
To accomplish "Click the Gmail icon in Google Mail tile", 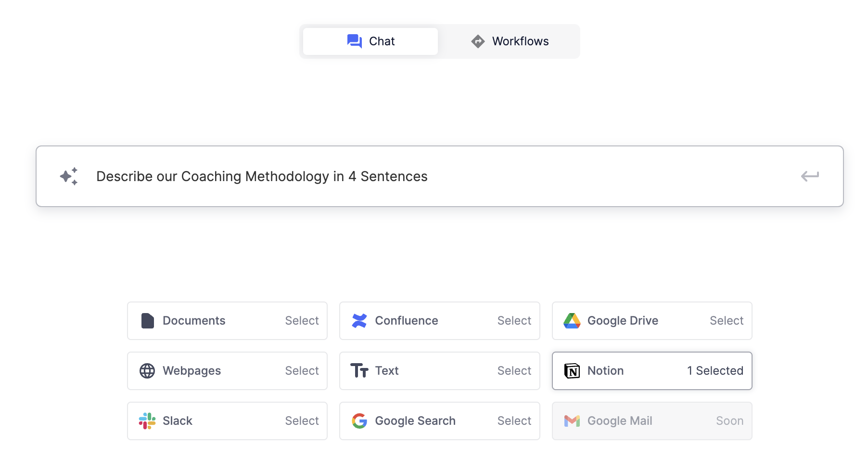I will tap(572, 420).
